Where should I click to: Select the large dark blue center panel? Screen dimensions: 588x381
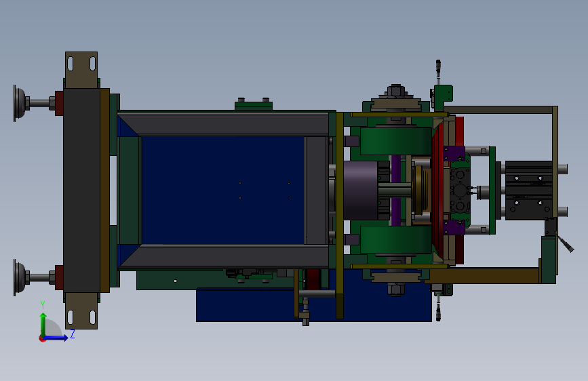pyautogui.click(x=223, y=190)
